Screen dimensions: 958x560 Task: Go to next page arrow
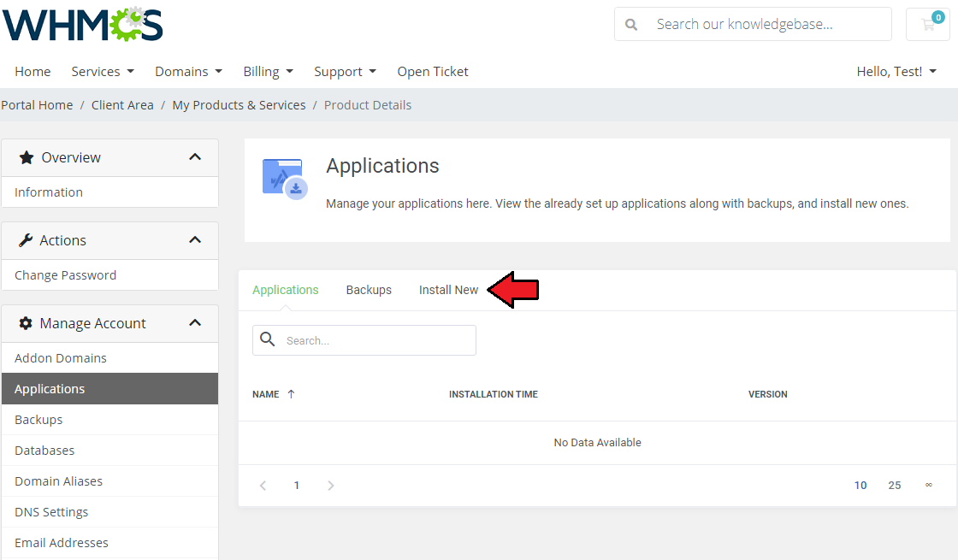pyautogui.click(x=330, y=486)
